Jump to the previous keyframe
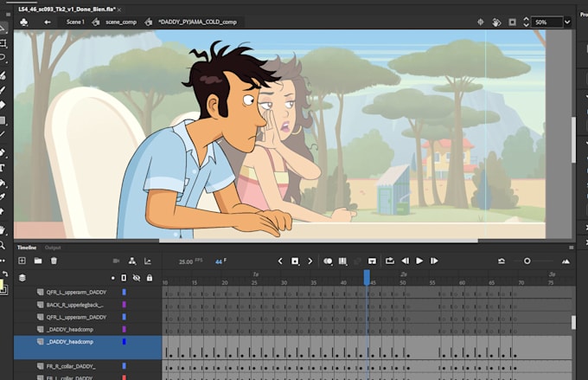The image size is (588, 380). (x=280, y=261)
